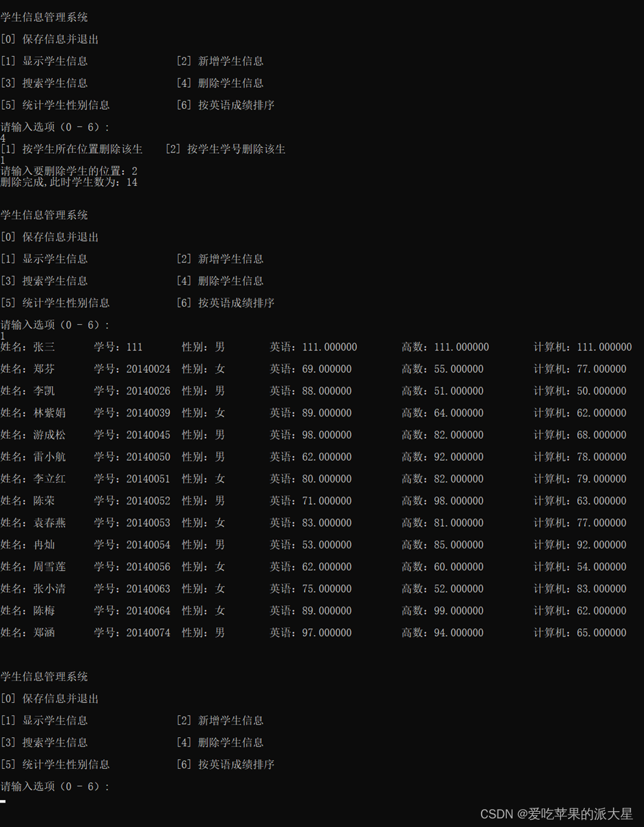Click student ID 20140053
This screenshot has height=827, width=644.
[148, 523]
